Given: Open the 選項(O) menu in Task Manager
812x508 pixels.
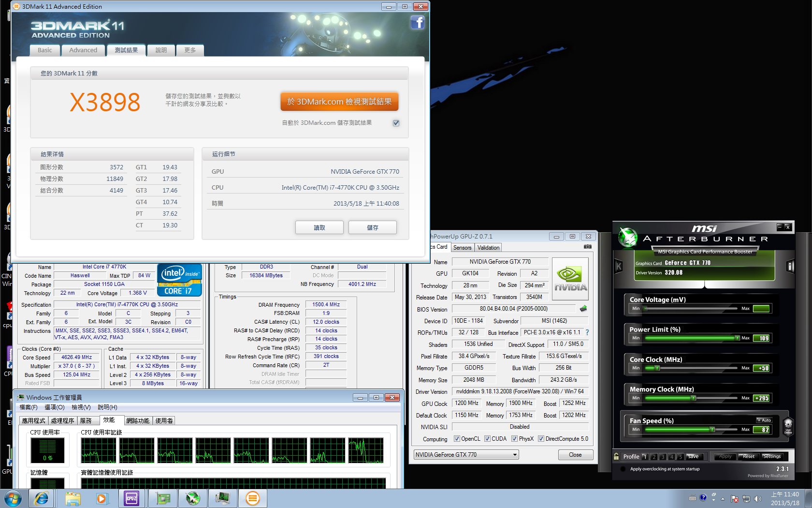Looking at the screenshot, I should pos(54,407).
